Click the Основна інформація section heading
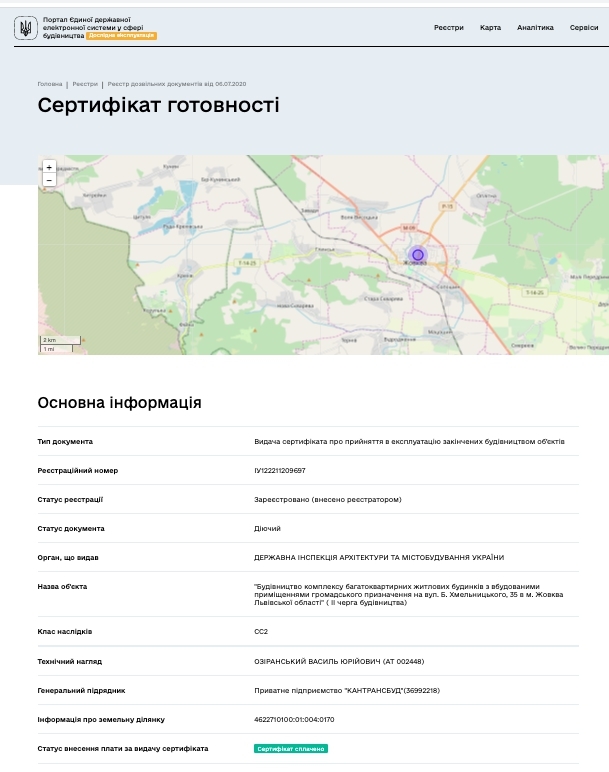 click(x=120, y=403)
